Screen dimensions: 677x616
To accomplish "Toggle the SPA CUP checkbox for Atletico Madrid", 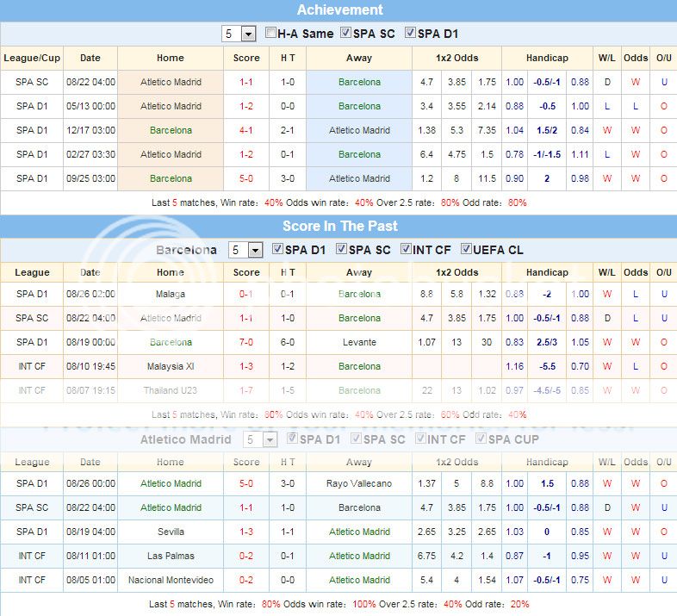I will point(481,439).
